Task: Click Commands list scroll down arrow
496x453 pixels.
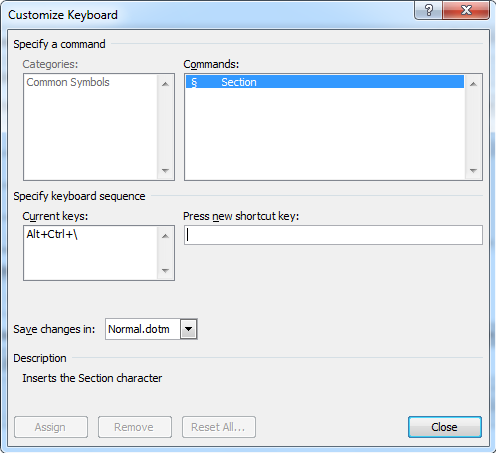Action: [473, 170]
